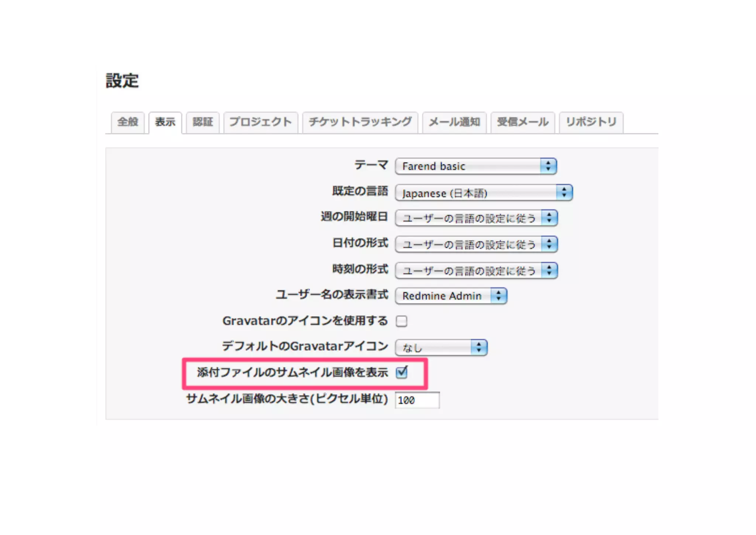Viewport: 756px width, 535px height.
Task: Expand the 週の開始曜日 dropdown
Action: pyautogui.click(x=476, y=218)
